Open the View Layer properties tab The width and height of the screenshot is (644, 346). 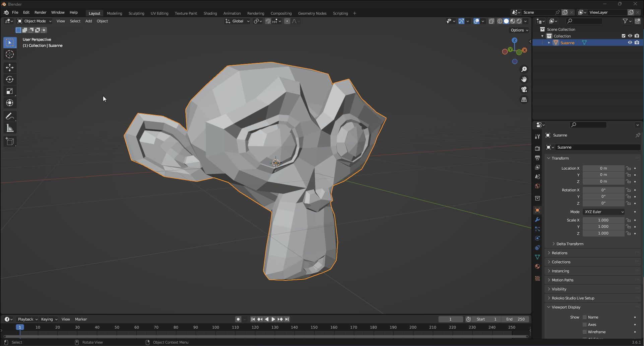click(537, 167)
